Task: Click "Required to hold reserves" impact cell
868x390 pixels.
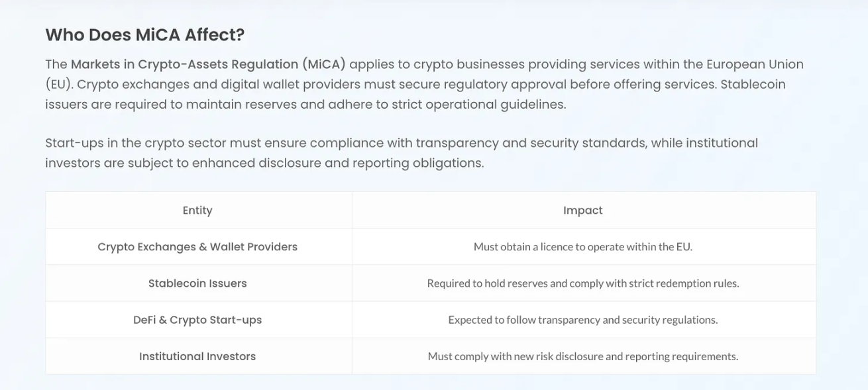Action: [582, 283]
